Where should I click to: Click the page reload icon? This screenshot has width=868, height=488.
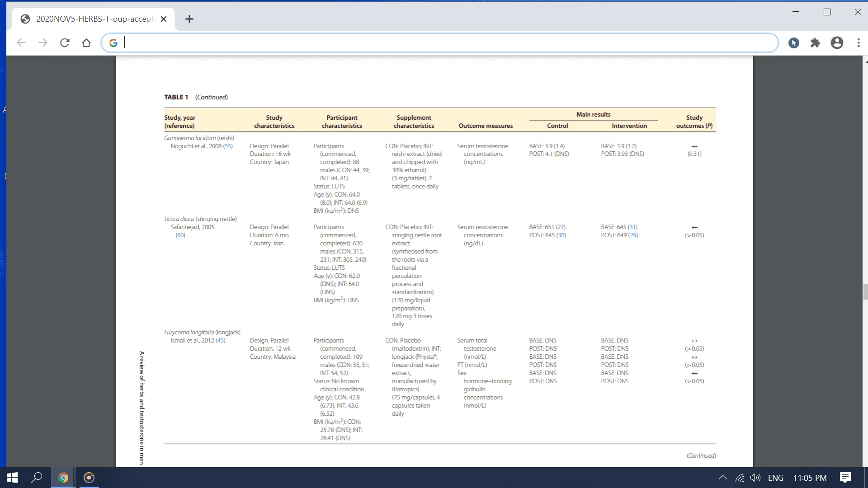(65, 43)
